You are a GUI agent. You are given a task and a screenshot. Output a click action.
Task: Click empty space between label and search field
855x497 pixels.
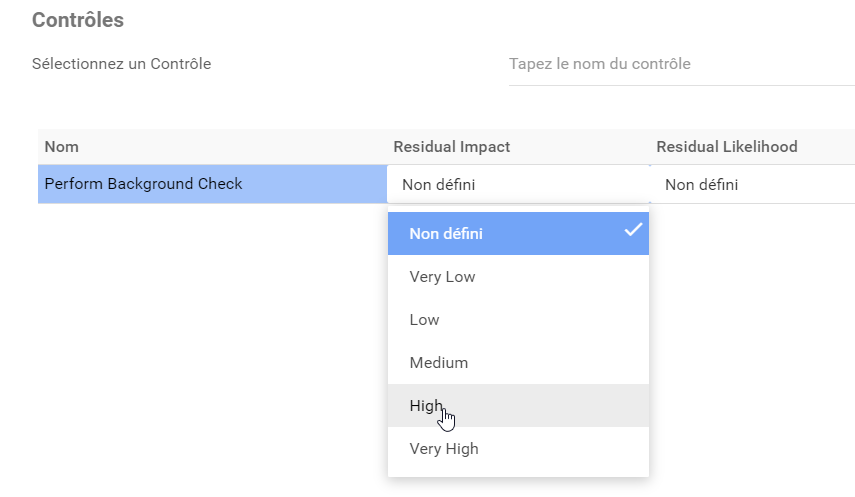pyautogui.click(x=360, y=65)
